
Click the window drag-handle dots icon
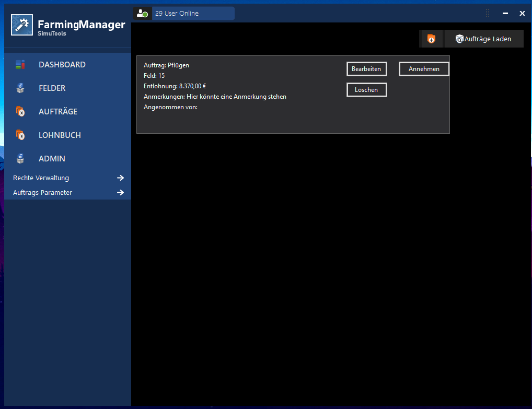[488, 13]
